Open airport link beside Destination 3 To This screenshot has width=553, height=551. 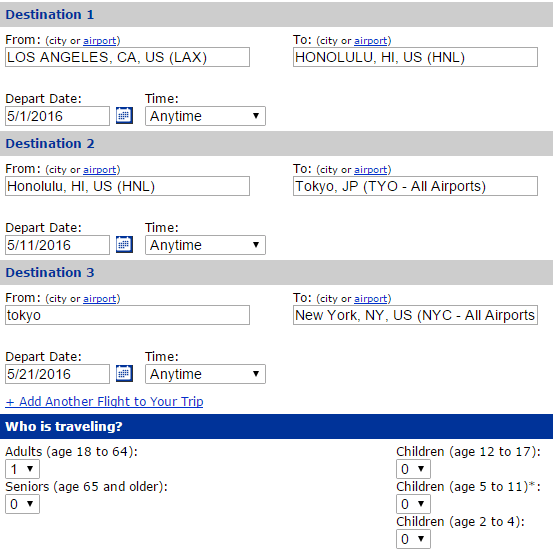(370, 299)
